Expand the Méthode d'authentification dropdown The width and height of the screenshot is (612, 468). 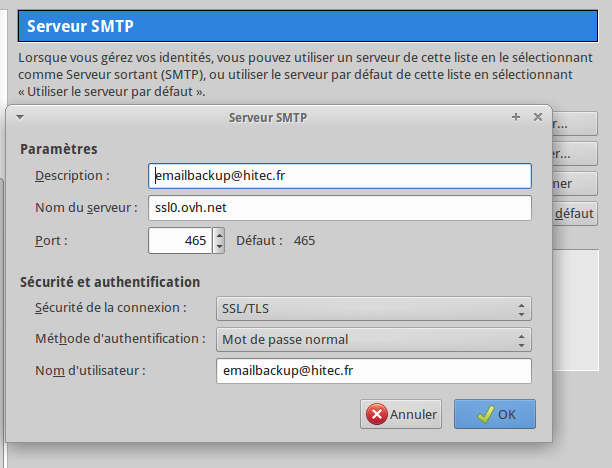[374, 339]
